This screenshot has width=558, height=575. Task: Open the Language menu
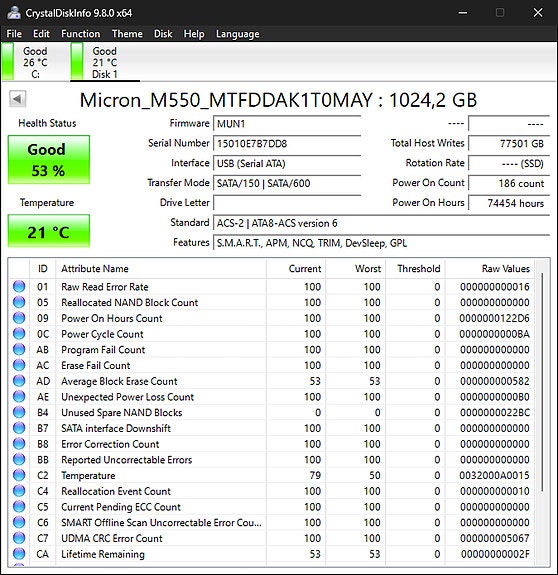tap(238, 34)
